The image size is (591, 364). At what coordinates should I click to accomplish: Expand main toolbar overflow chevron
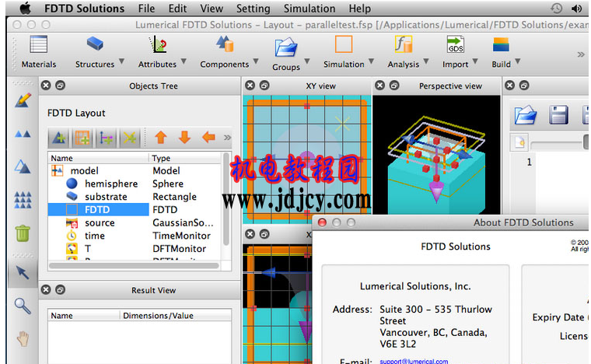581,54
